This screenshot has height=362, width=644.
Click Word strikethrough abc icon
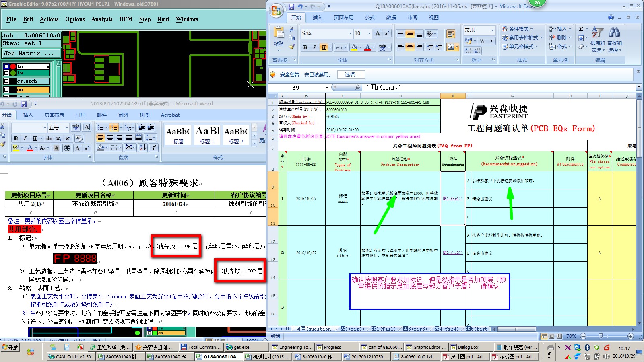49,138
